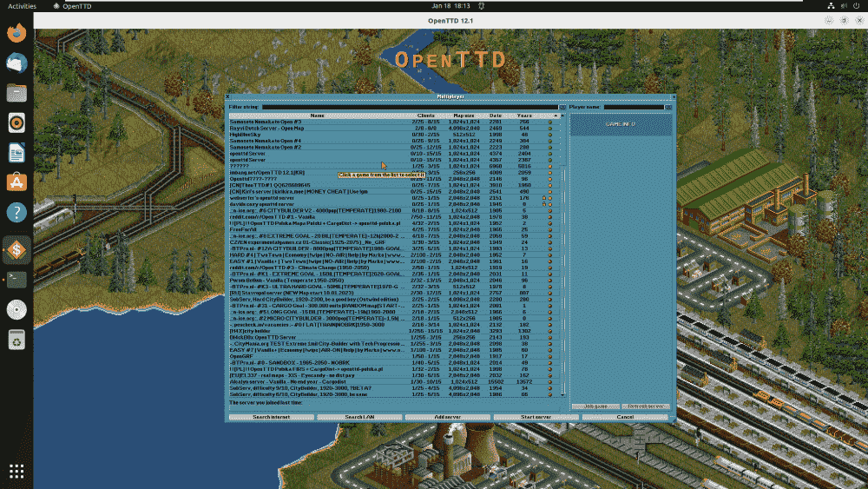
Task: Select 'reddit.com/r/OpenTTD #3 - Climate Change' server
Action: pyautogui.click(x=394, y=268)
